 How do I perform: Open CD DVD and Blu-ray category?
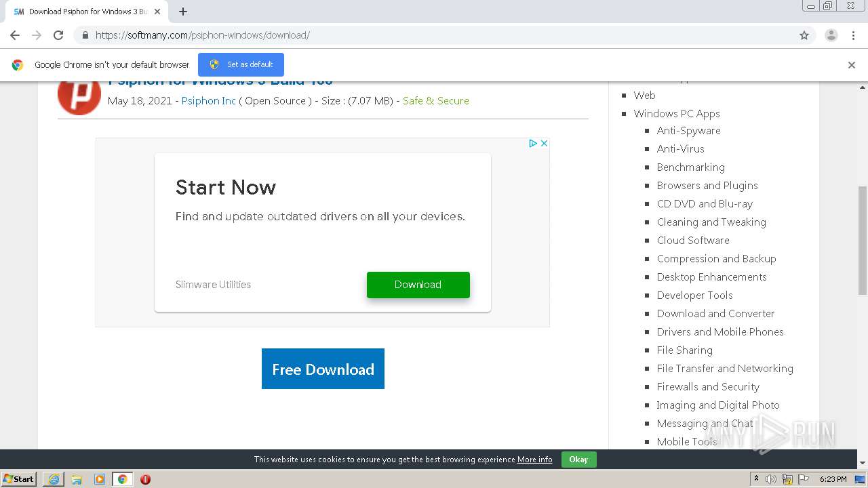click(x=705, y=203)
